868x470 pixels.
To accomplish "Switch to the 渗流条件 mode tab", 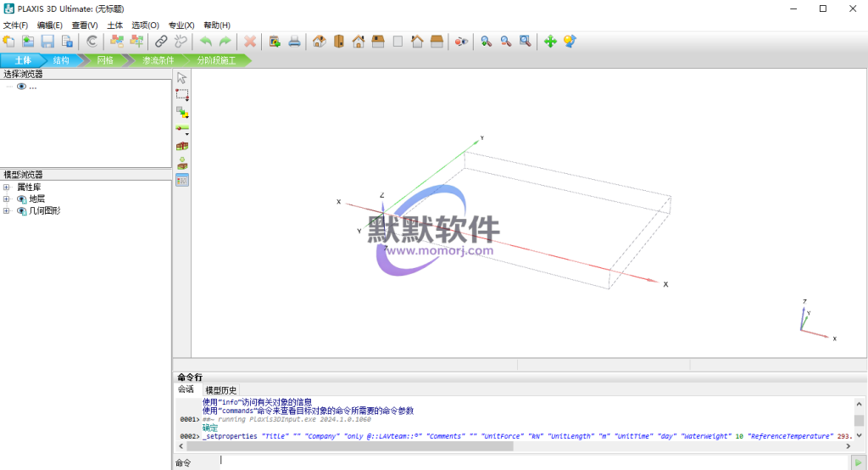I will pos(158,60).
